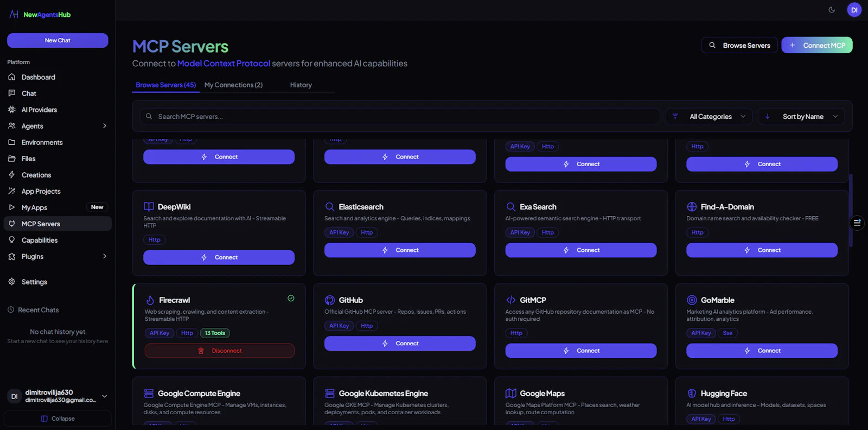Viewport: 868px width, 430px height.
Task: Open Dashboard in sidebar
Action: [58, 77]
